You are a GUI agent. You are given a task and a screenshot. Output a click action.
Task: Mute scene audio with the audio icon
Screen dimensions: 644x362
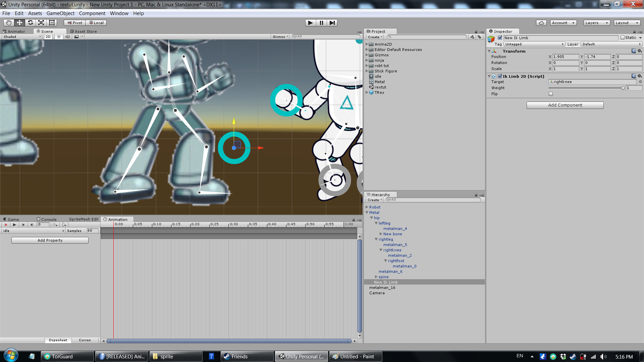[x=67, y=37]
